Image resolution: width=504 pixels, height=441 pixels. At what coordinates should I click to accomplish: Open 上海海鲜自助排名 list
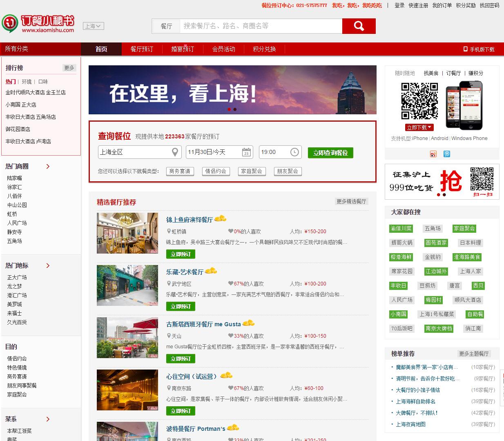pyautogui.click(x=415, y=401)
